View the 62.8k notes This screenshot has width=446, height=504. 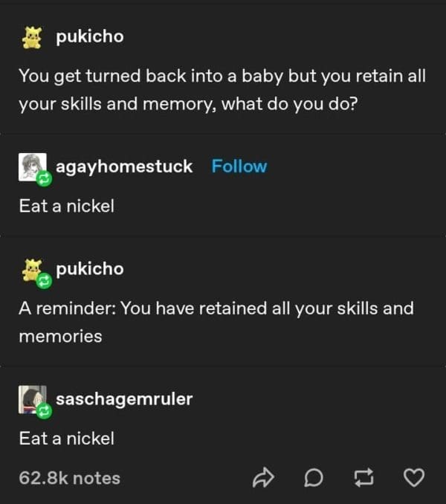click(x=69, y=478)
